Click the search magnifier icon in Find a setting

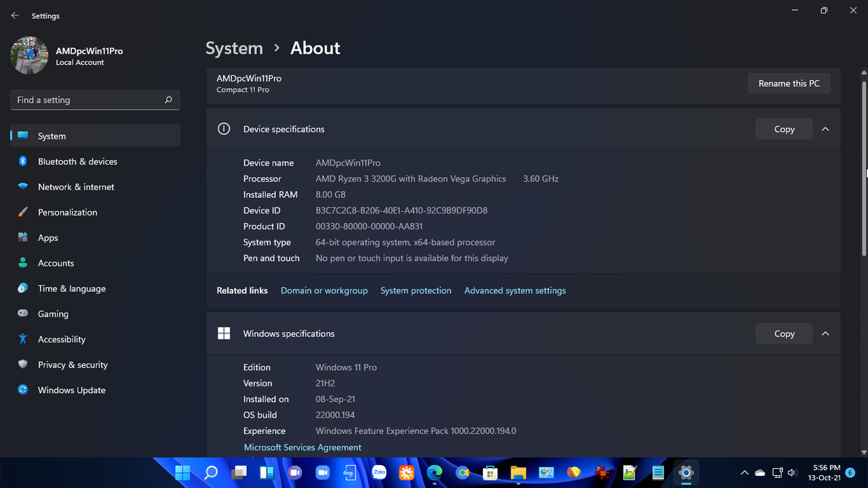click(168, 100)
